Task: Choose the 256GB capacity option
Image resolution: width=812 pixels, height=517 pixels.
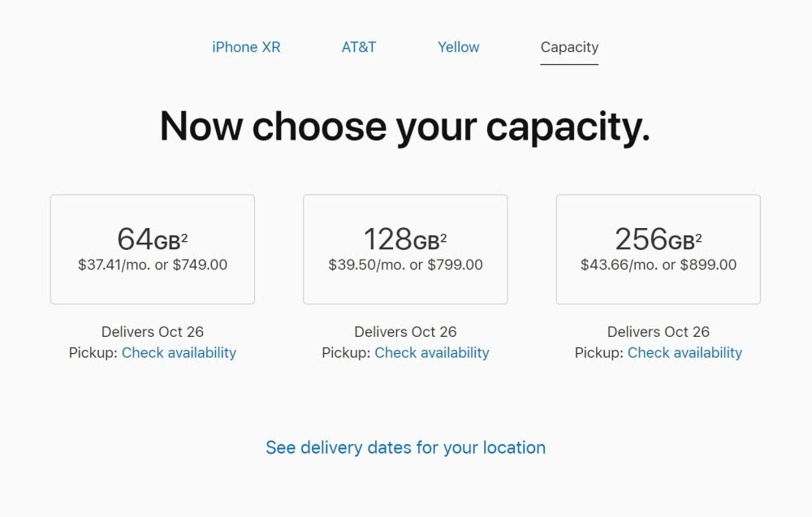Action: [659, 249]
